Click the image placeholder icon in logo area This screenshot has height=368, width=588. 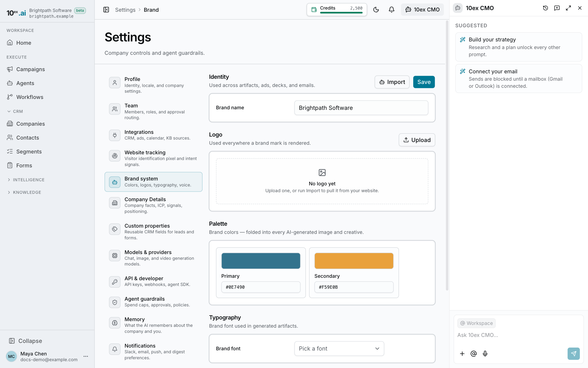[x=322, y=173]
